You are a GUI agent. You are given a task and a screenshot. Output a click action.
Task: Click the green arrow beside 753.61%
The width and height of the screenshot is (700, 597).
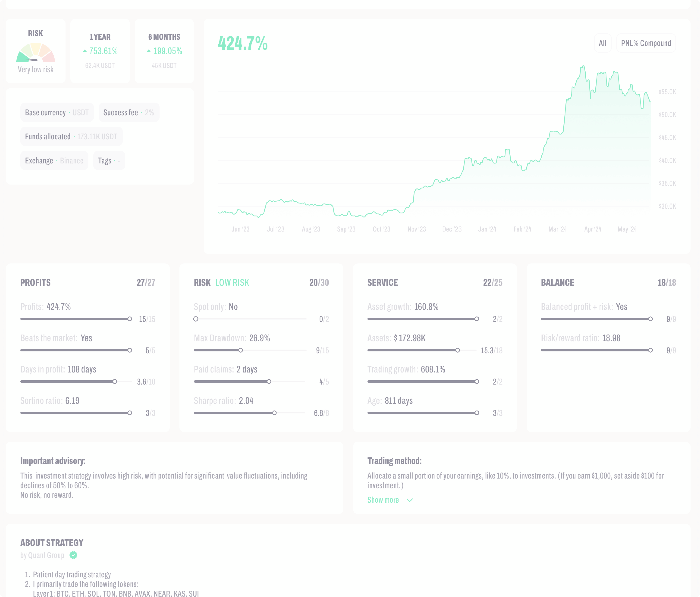[85, 51]
